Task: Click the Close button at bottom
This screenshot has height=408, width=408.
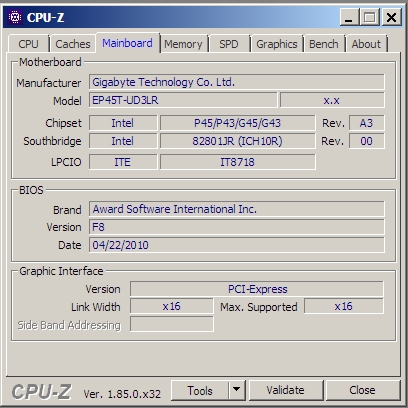Action: coord(362,390)
